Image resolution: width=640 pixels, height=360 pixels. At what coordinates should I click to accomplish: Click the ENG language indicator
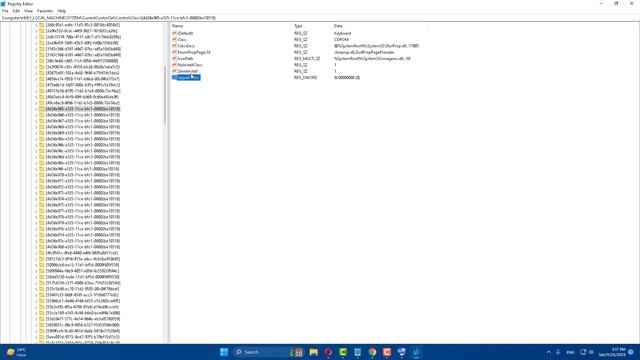(571, 352)
